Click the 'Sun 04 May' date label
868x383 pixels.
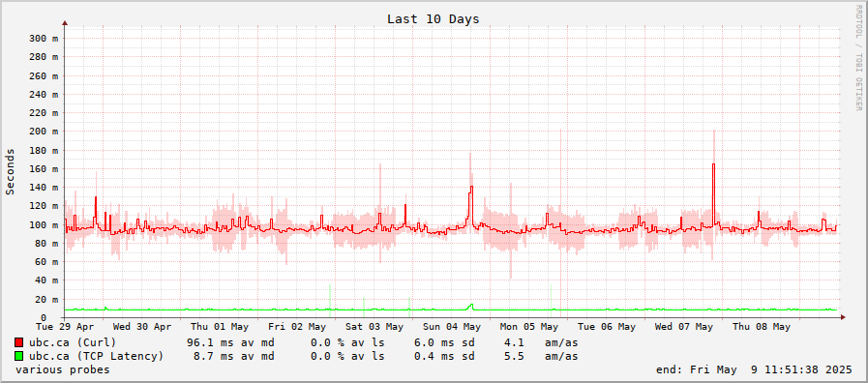pyautogui.click(x=452, y=327)
